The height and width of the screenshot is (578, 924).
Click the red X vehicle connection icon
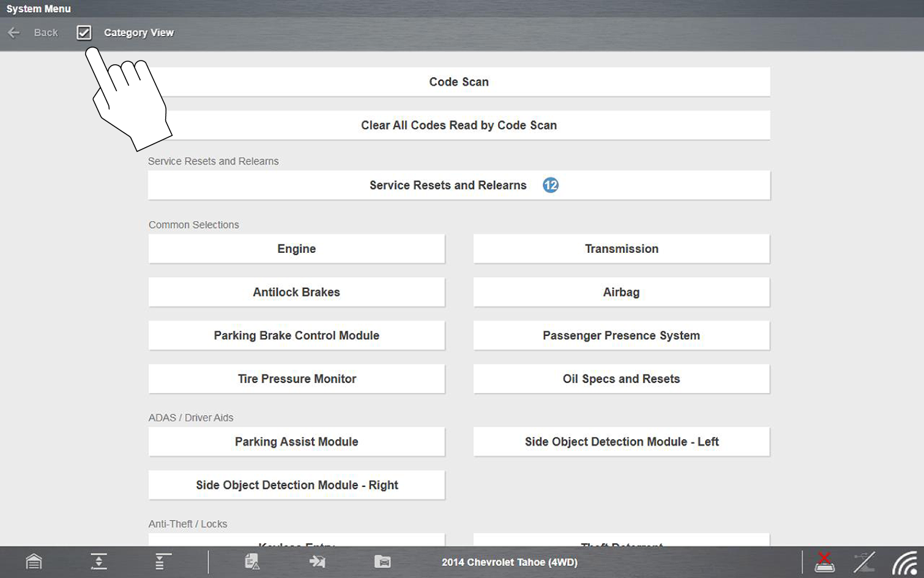824,561
